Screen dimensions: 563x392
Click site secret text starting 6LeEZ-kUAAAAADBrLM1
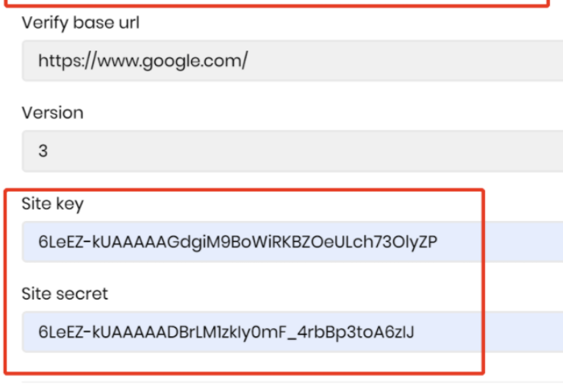tap(226, 332)
